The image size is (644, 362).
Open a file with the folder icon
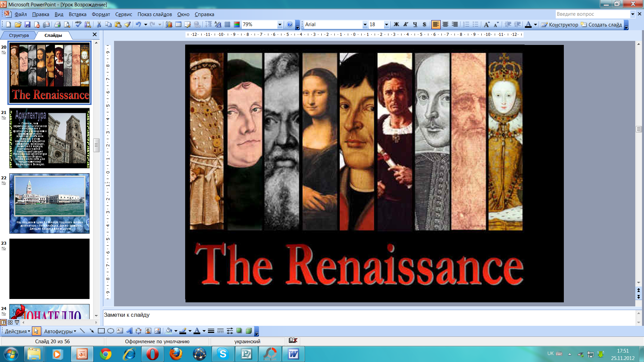coord(18,24)
